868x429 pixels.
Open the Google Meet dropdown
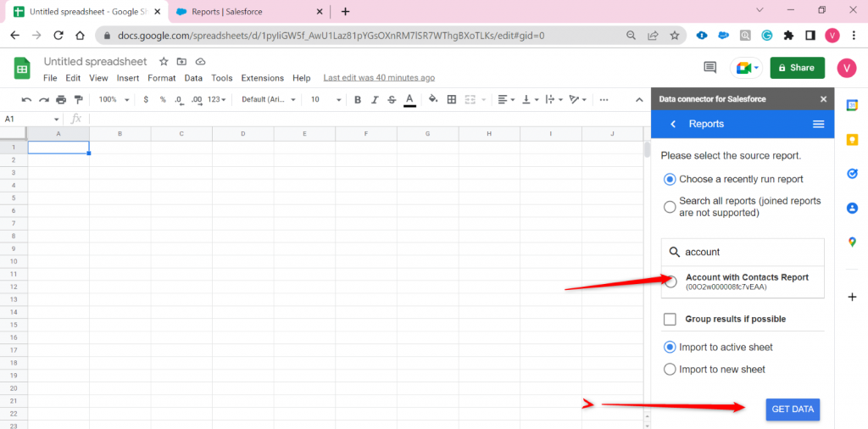click(x=757, y=68)
